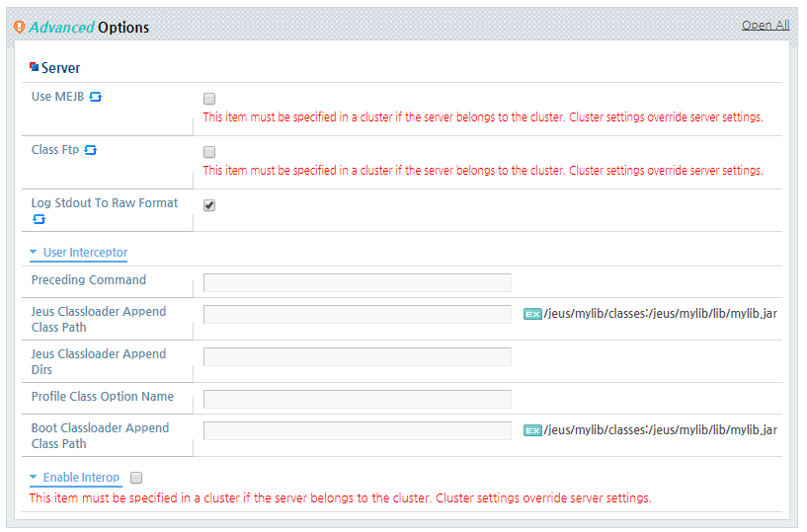Click the refresh icon beside Class Ftp
The width and height of the screenshot is (807, 532).
(x=91, y=150)
